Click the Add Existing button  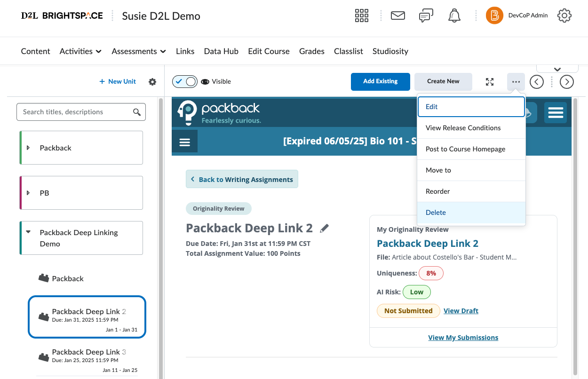click(380, 82)
